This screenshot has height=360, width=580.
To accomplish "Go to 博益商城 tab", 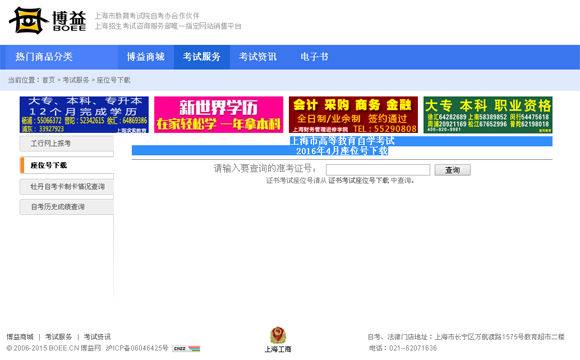I will click(x=146, y=57).
